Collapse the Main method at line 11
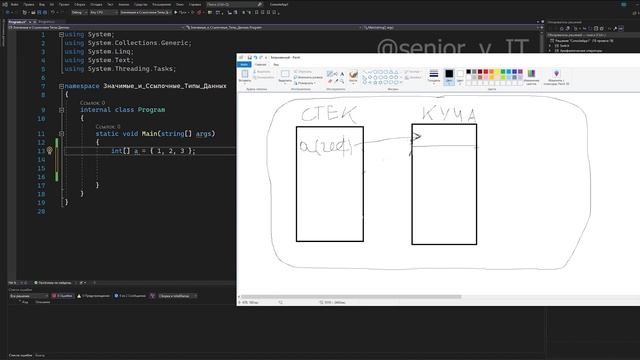 click(x=61, y=133)
